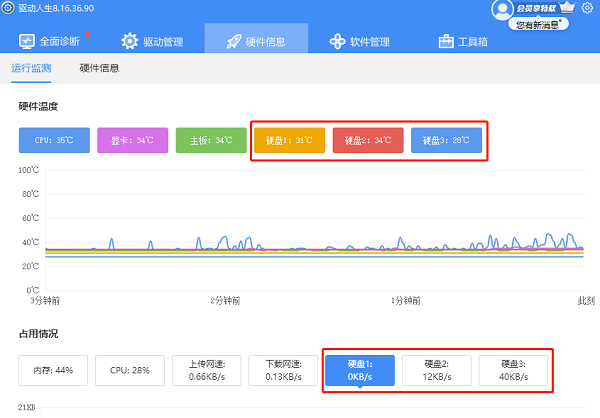600x418 pixels.
Task: Click the 硬件信息 rocket icon
Action: (233, 41)
